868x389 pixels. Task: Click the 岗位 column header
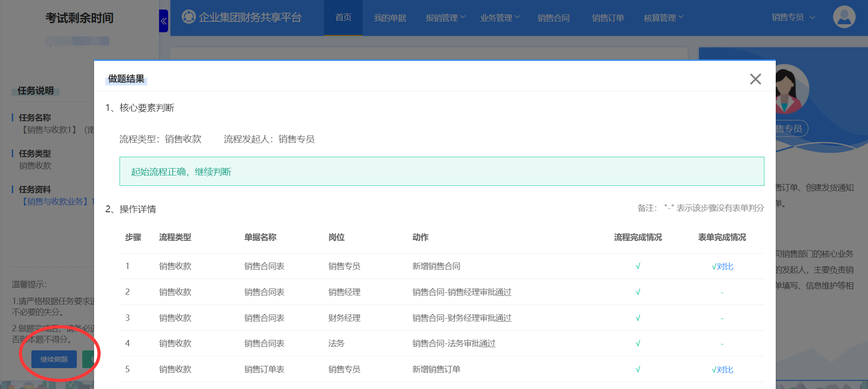[336, 237]
